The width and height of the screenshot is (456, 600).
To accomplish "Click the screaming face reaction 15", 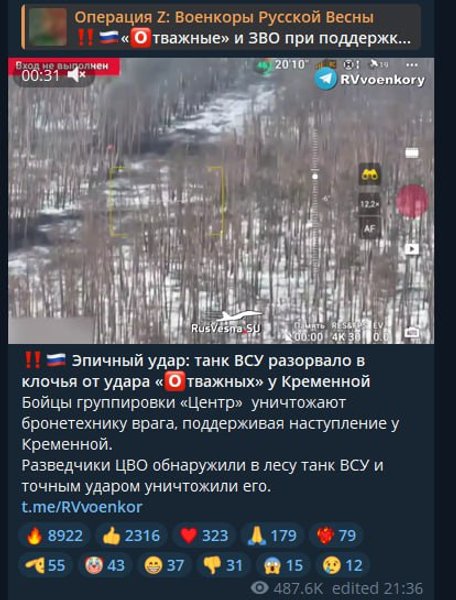I will click(x=283, y=565).
